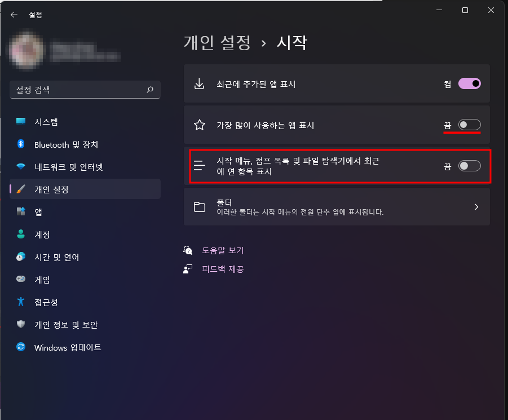Click the privacy shield icon

click(21, 324)
